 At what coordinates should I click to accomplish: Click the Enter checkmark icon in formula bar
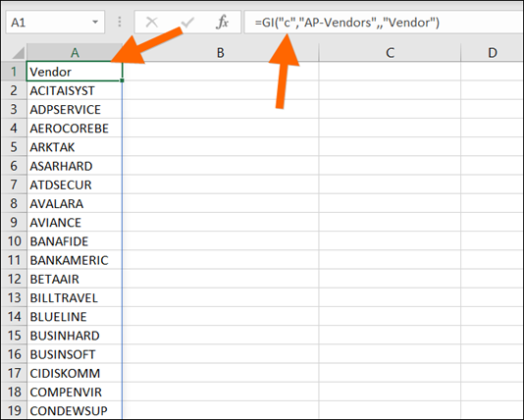click(187, 23)
